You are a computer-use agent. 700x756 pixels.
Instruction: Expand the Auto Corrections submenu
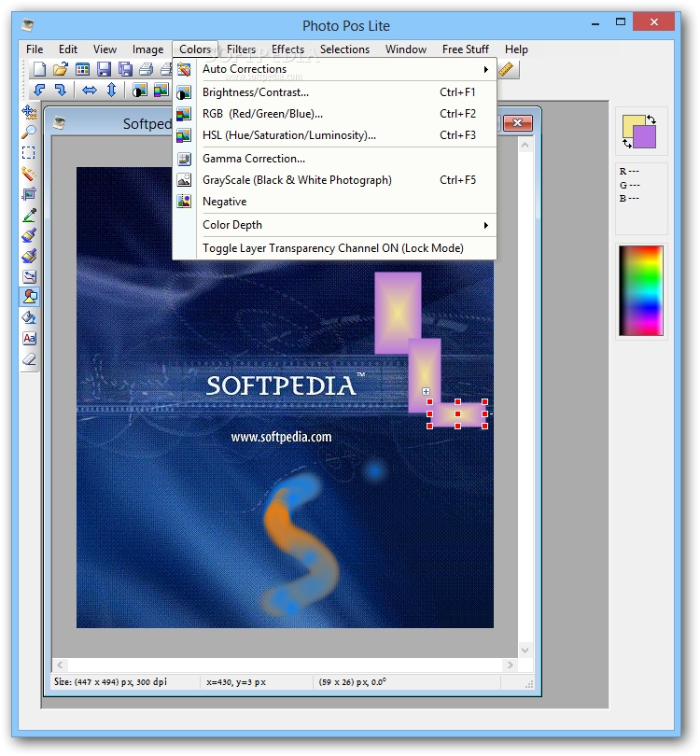(334, 69)
